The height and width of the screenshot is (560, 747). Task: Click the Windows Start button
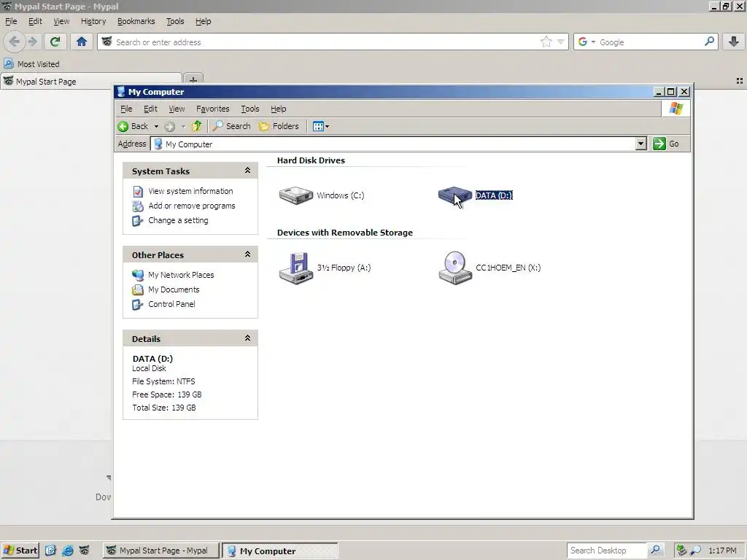click(20, 551)
